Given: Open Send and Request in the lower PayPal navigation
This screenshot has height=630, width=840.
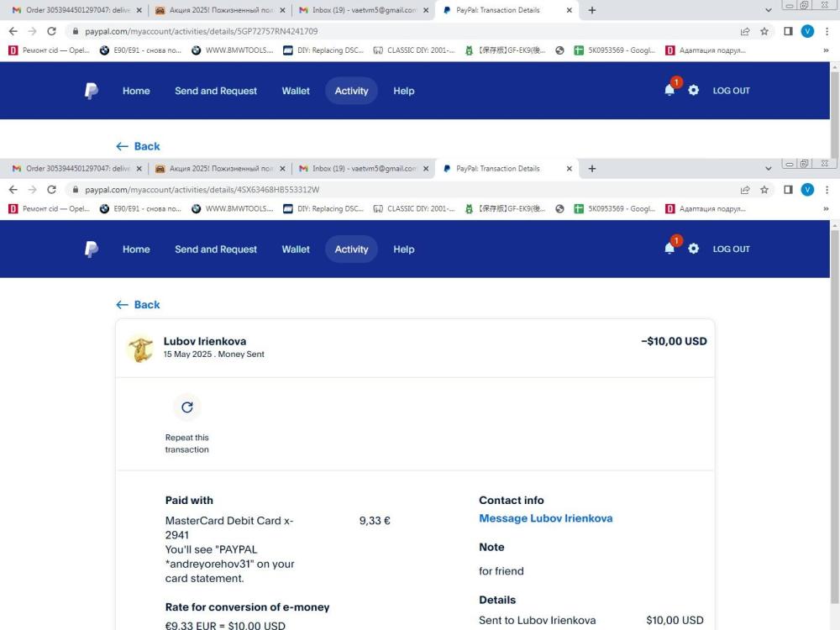Looking at the screenshot, I should pyautogui.click(x=216, y=249).
